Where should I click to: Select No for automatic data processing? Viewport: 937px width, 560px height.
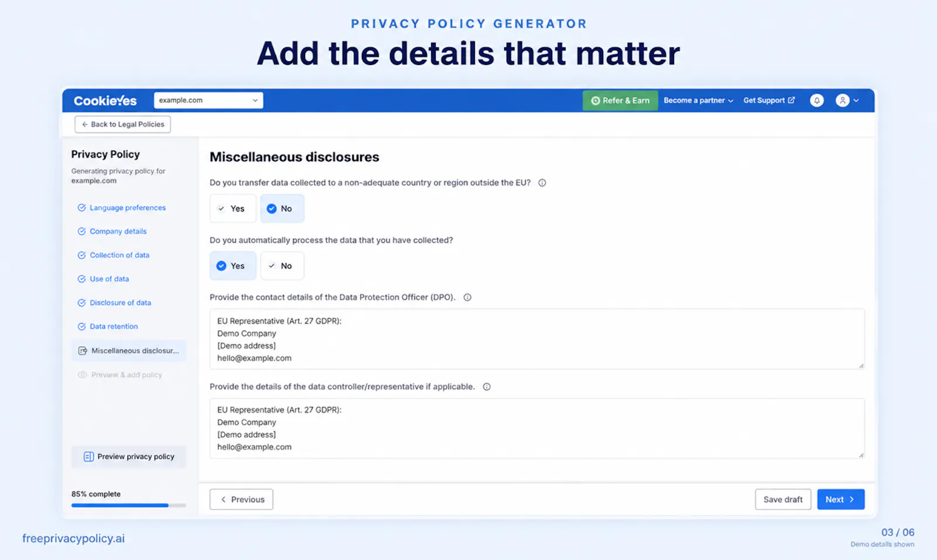(282, 266)
